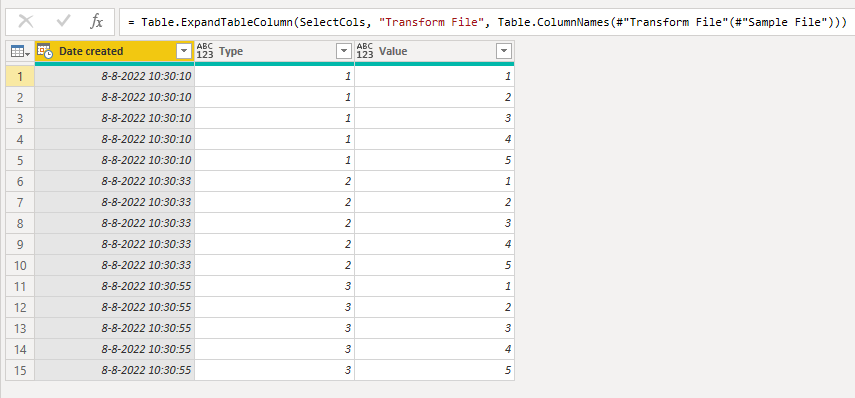This screenshot has height=398, width=855.
Task: Select row number 5
Action: pos(20,160)
